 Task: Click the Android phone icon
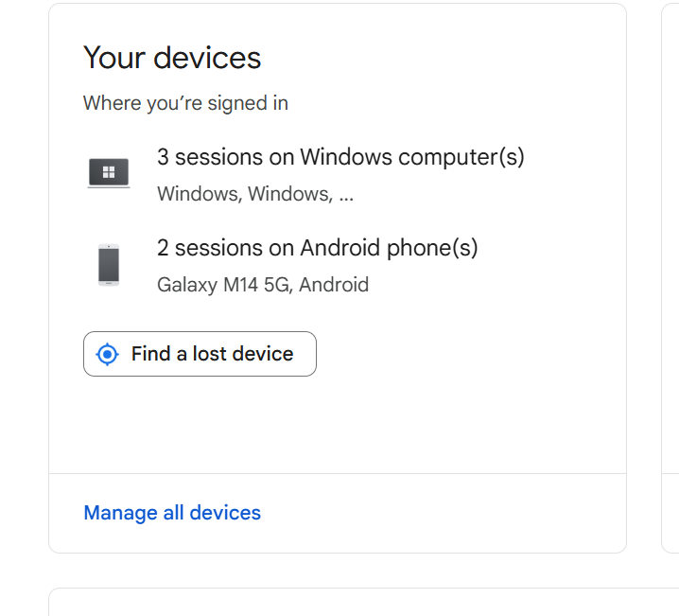[109, 265]
